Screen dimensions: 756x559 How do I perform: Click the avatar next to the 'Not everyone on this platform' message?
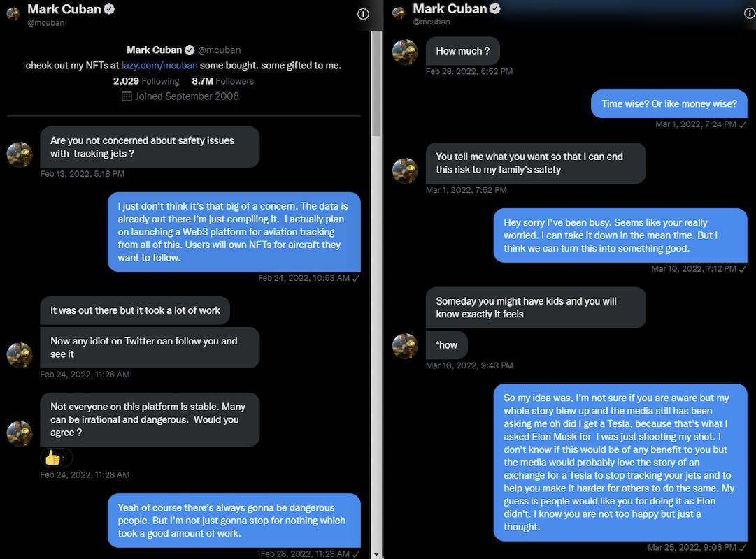20,433
